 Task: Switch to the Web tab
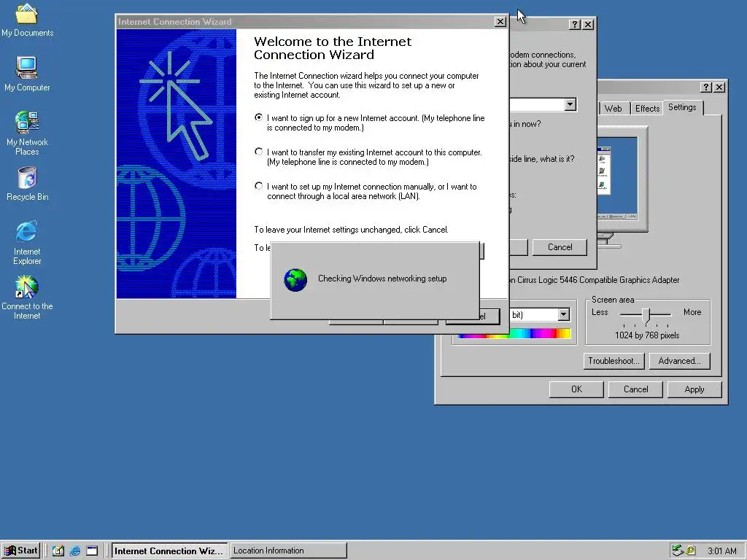pos(613,109)
